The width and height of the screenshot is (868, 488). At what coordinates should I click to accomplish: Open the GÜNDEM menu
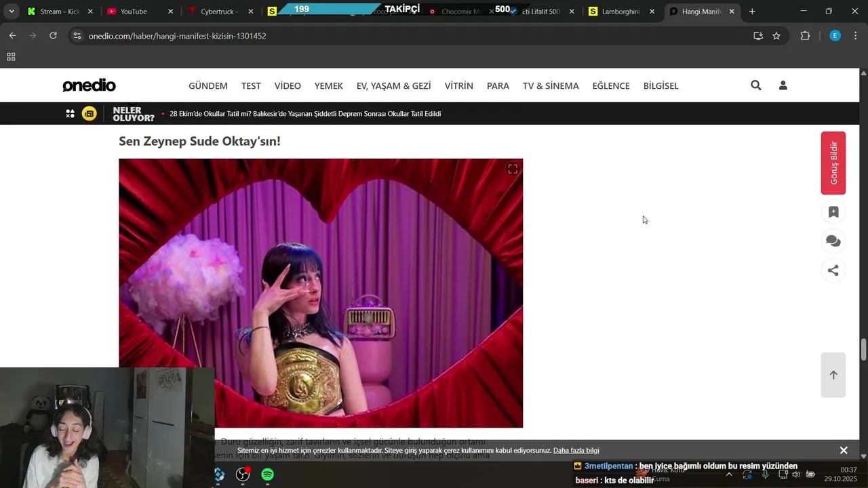pos(208,86)
